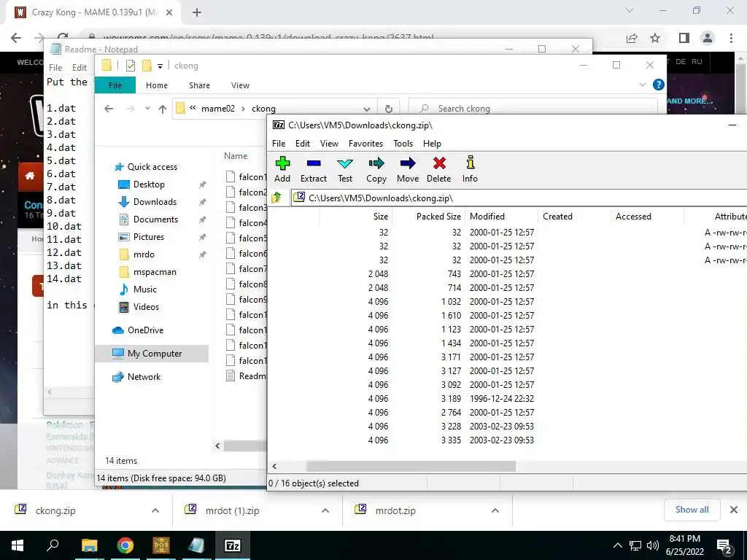Expand the Explorer address bar history dropdown
The height and width of the screenshot is (560, 747).
tap(366, 109)
